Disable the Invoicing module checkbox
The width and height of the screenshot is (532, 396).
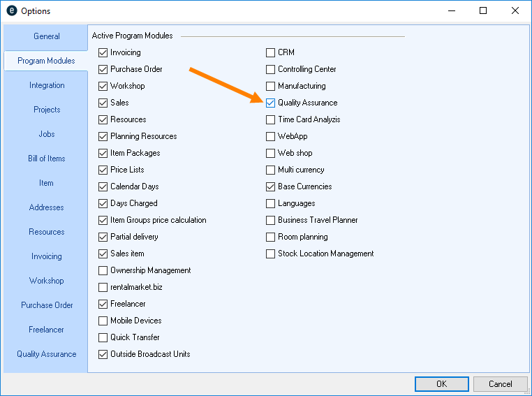tap(103, 52)
